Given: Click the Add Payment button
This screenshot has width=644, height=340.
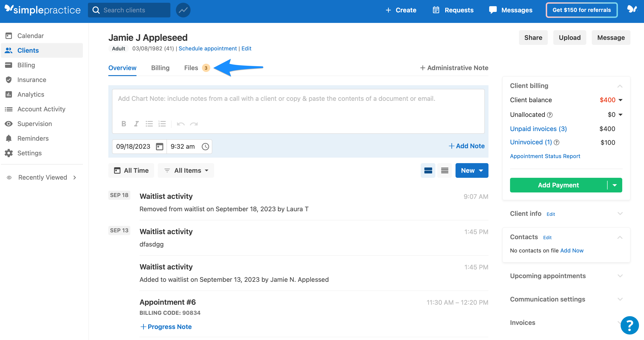Looking at the screenshot, I should click(559, 185).
